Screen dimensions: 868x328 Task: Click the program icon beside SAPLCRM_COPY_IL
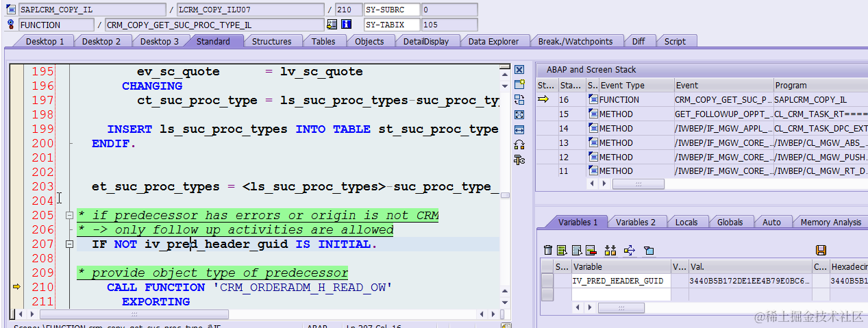pos(11,10)
